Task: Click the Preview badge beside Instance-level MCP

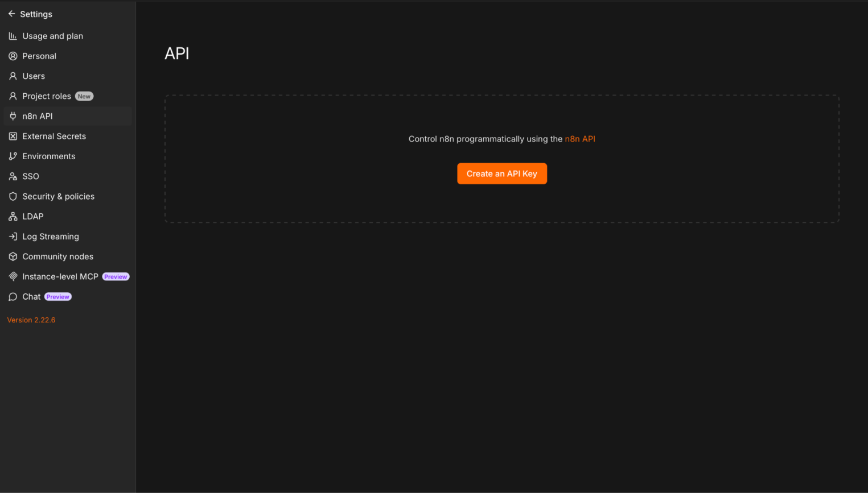Action: [116, 277]
